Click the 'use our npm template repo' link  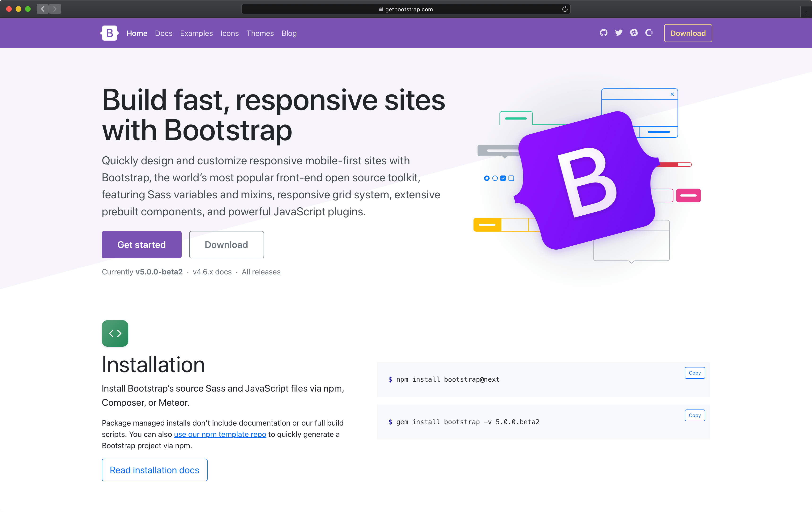click(x=219, y=434)
